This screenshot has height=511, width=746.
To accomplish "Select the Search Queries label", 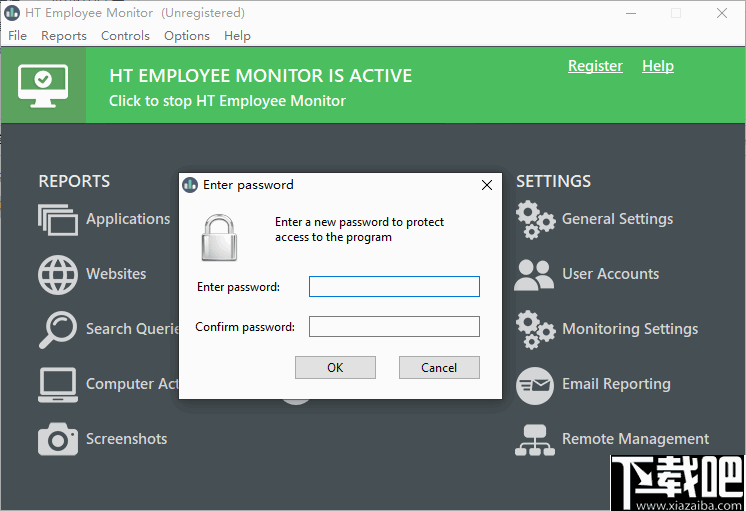I will [132, 329].
